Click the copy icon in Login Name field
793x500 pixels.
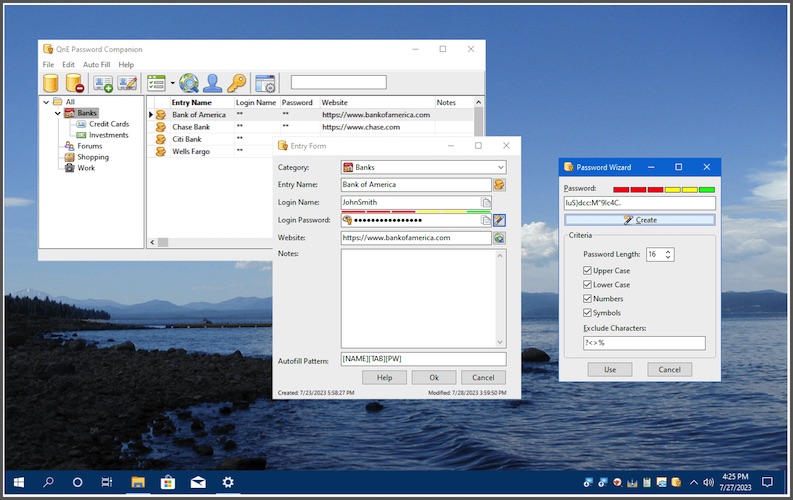pyautogui.click(x=486, y=202)
